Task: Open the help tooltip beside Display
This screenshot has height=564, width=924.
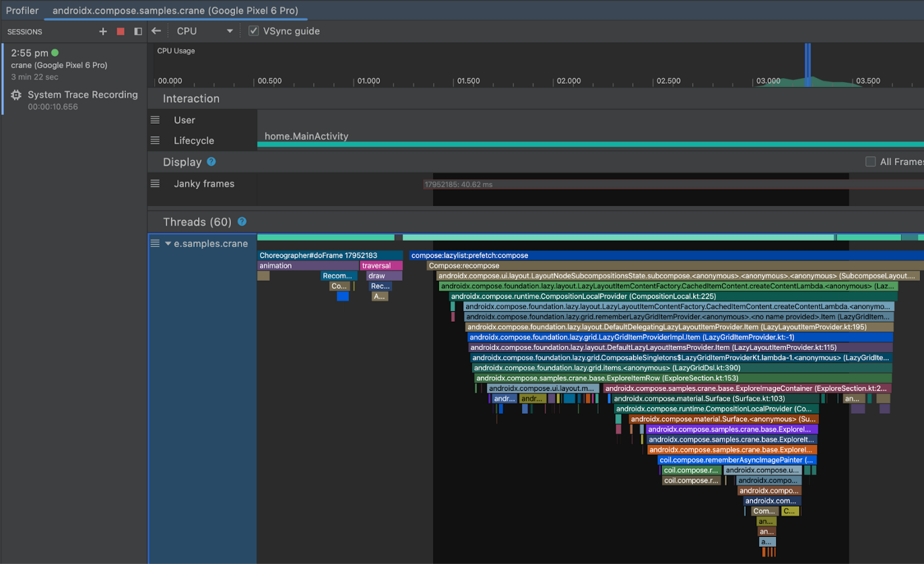Action: point(211,162)
